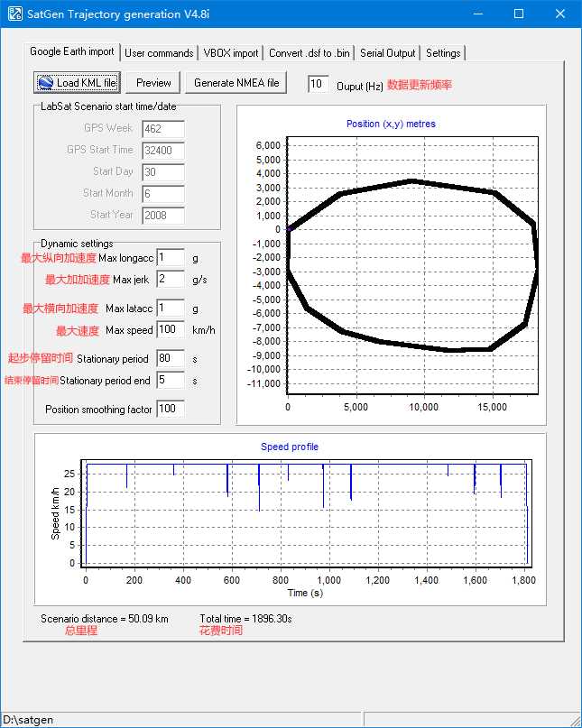Screen dimensions: 582x728
Task: Switch to the Google Earth import tab
Action: tap(72, 51)
